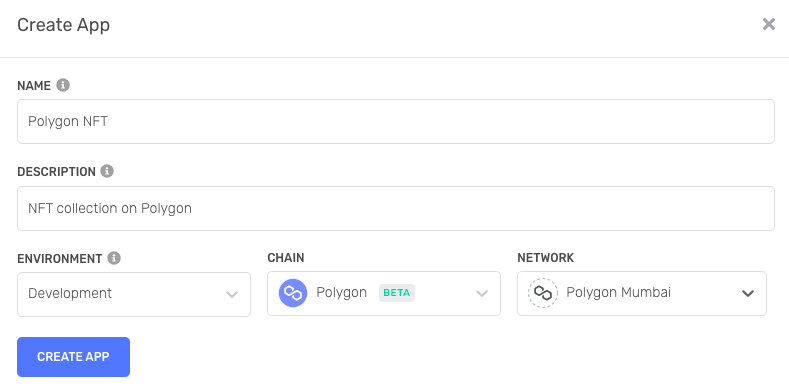Screen dimensions: 789x389
Task: Open the Development environment selector
Action: point(134,294)
